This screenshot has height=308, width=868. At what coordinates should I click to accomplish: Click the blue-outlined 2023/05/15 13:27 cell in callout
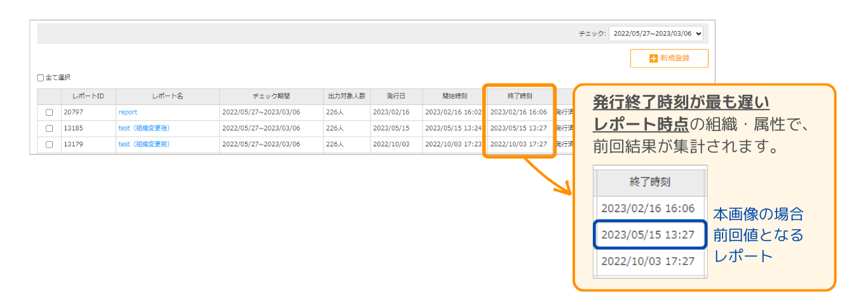(x=648, y=235)
